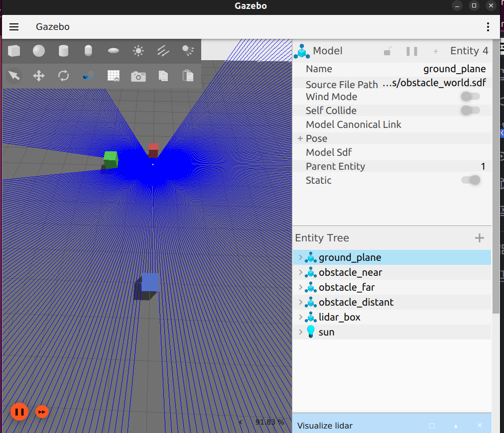Toggle the Wind Mode switch
The width and height of the screenshot is (504, 433).
coord(470,97)
